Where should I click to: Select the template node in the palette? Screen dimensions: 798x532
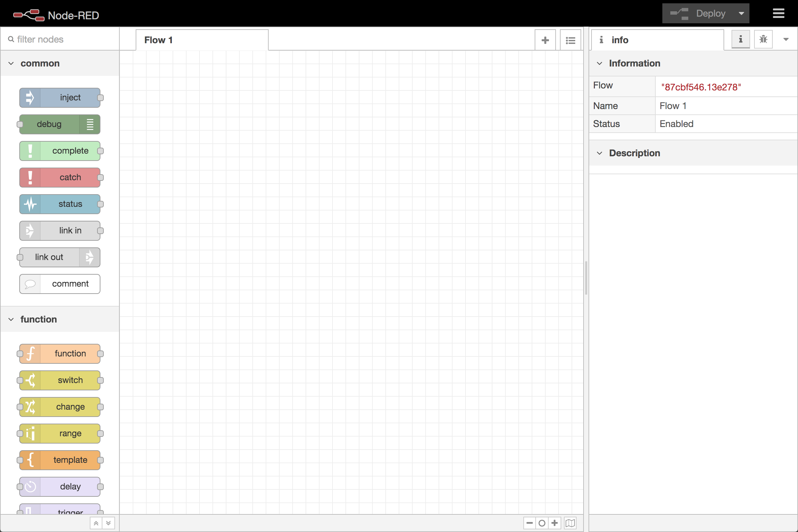click(60, 460)
